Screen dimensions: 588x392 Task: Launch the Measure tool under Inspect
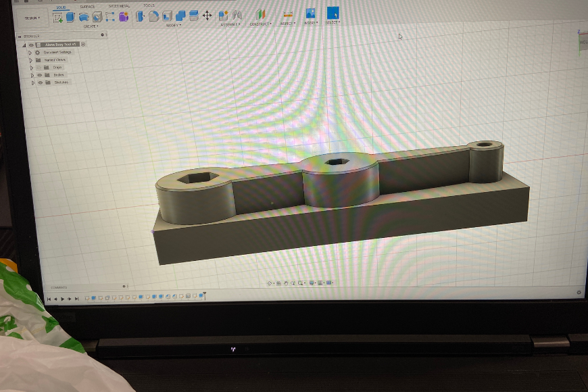(x=288, y=14)
